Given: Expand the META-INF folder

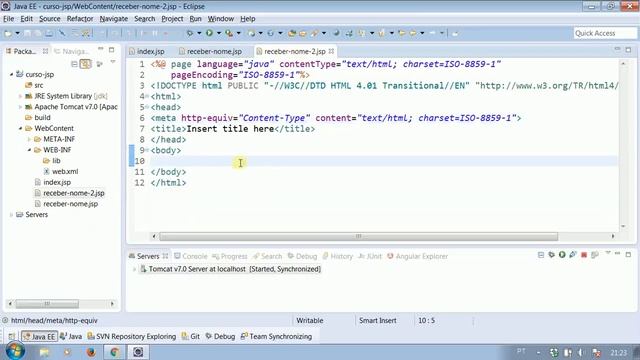Looking at the screenshot, I should pyautogui.click(x=29, y=139).
